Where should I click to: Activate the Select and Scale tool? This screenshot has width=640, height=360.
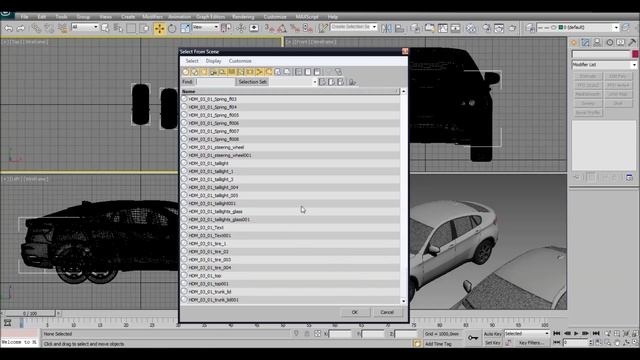(185, 28)
